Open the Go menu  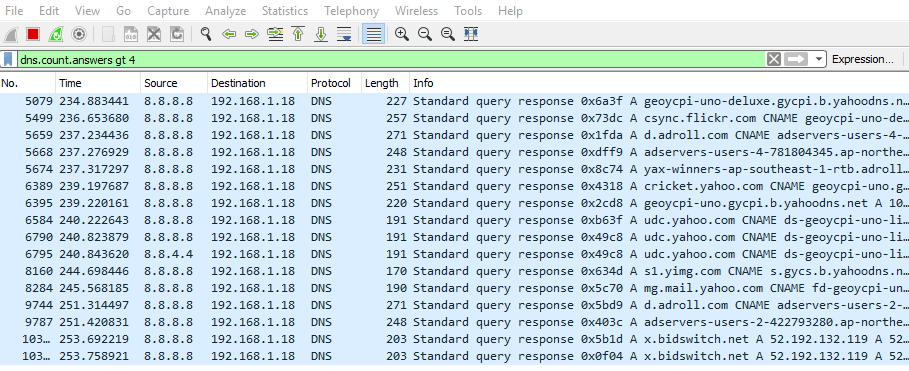[123, 10]
